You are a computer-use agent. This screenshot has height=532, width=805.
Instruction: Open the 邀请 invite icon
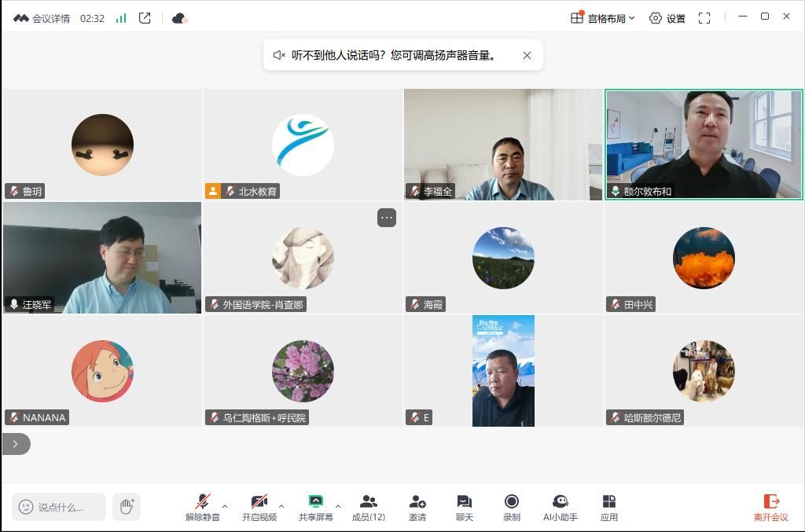tap(417, 507)
